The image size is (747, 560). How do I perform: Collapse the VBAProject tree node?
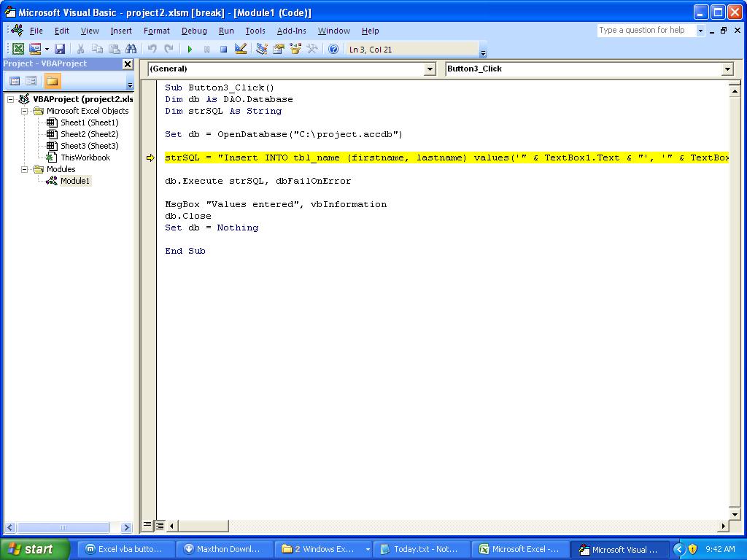(x=10, y=99)
